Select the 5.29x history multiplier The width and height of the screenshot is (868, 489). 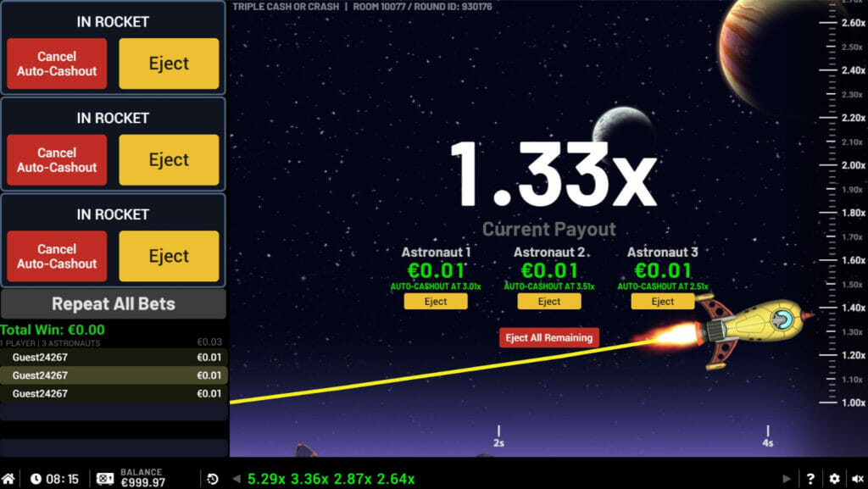pyautogui.click(x=267, y=479)
